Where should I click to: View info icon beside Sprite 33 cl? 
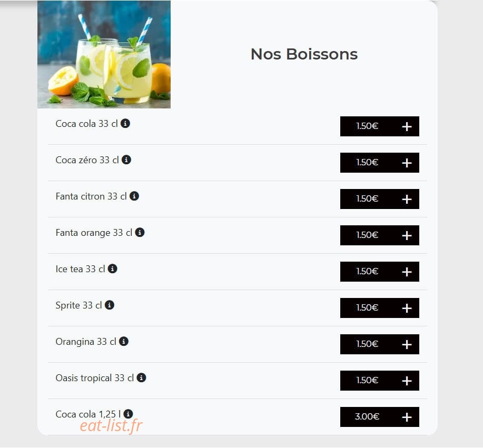[110, 305]
